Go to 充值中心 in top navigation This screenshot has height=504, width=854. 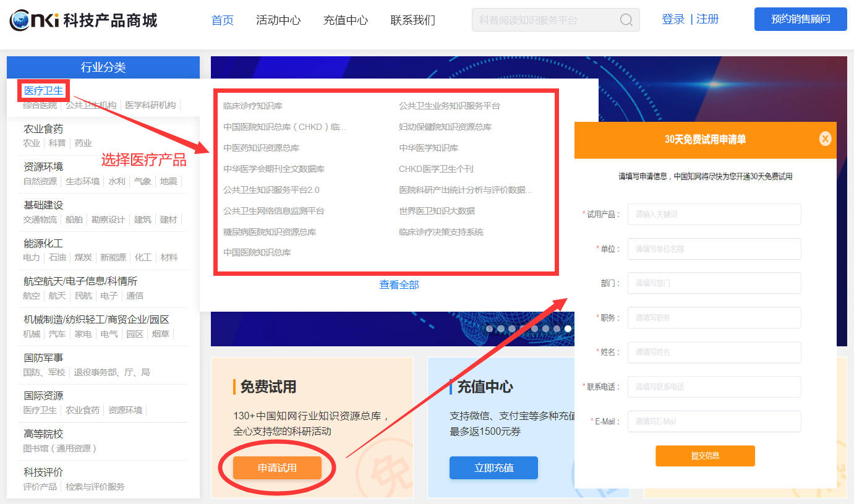pyautogui.click(x=345, y=20)
